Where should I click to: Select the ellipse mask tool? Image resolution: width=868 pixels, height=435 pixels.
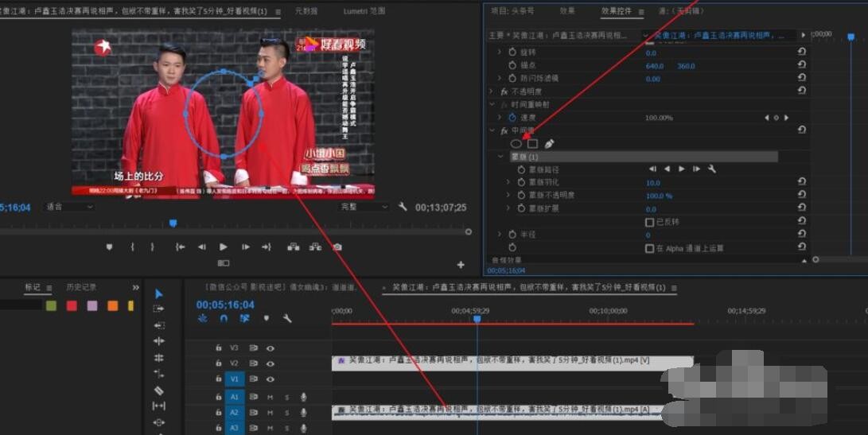[516, 144]
